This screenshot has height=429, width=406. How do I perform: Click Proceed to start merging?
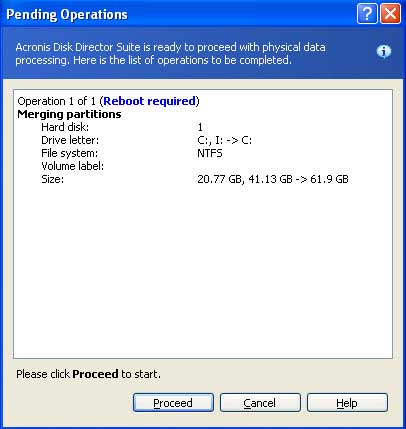click(x=173, y=403)
